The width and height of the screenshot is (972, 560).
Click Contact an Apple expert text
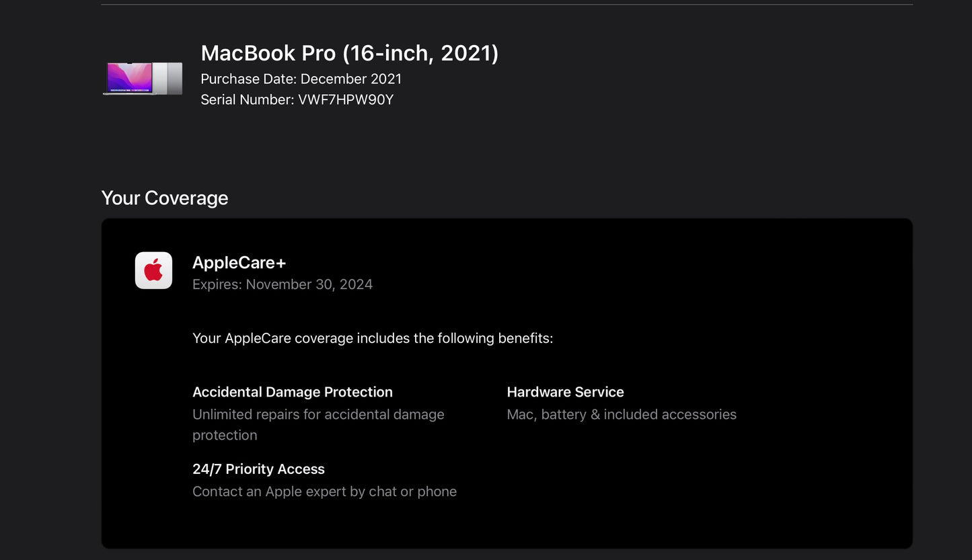pos(324,491)
